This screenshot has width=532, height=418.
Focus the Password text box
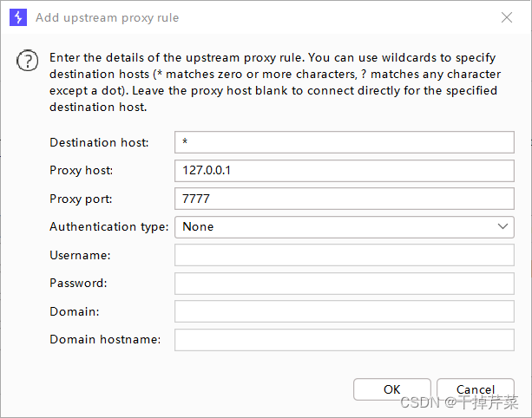tap(345, 283)
